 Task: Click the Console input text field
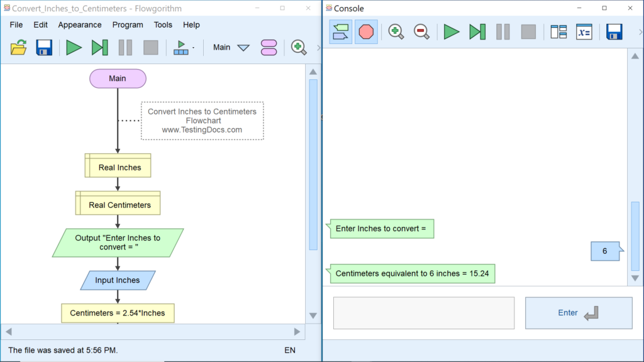[423, 313]
